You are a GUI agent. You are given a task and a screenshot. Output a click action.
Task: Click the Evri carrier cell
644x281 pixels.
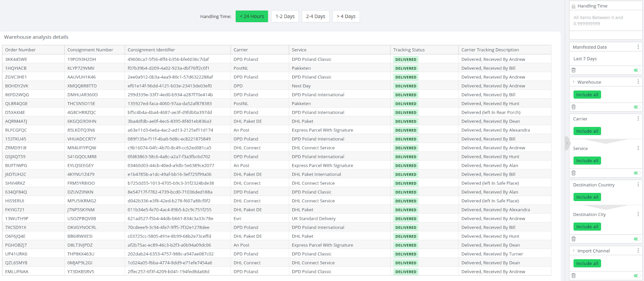point(237,219)
